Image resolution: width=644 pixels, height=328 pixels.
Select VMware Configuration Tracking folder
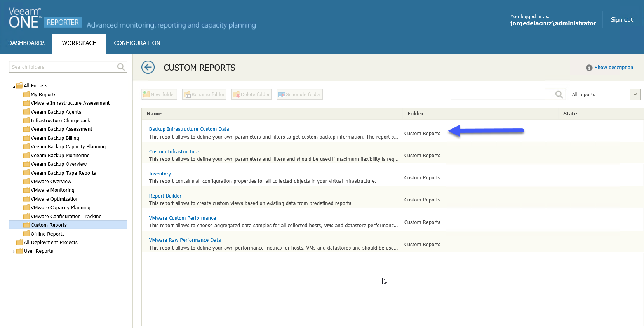(66, 217)
